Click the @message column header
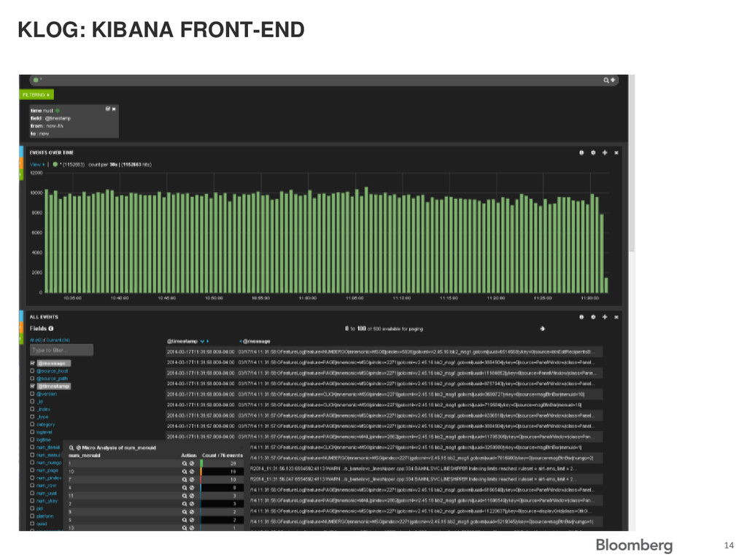Screen dimensions: 747x560 pyautogui.click(x=257, y=341)
